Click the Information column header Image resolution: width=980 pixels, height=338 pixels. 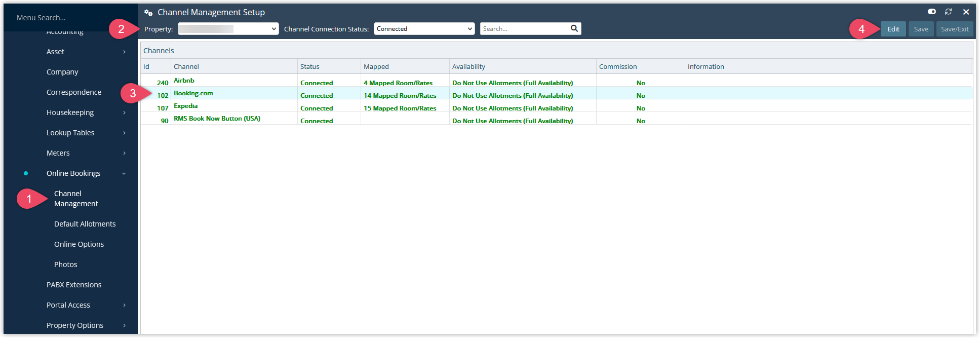(x=828, y=66)
